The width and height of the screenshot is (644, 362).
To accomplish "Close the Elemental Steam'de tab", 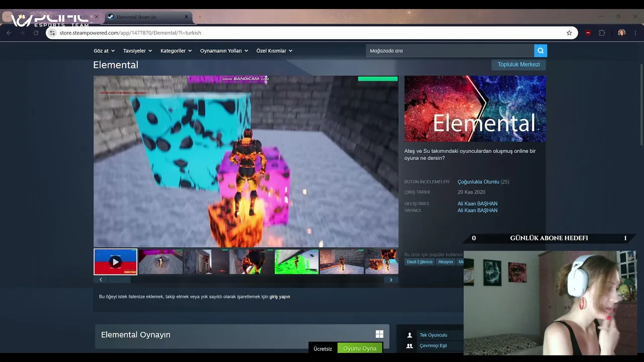I will (186, 17).
